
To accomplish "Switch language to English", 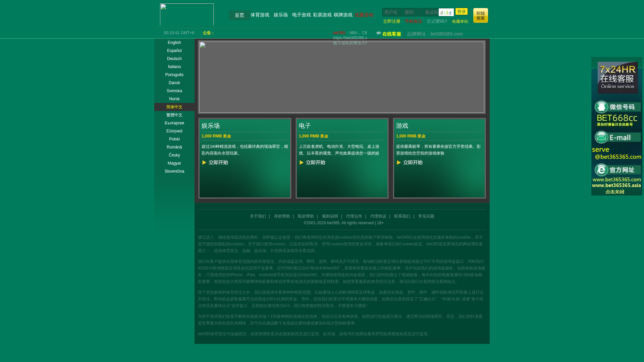I will coord(174,43).
